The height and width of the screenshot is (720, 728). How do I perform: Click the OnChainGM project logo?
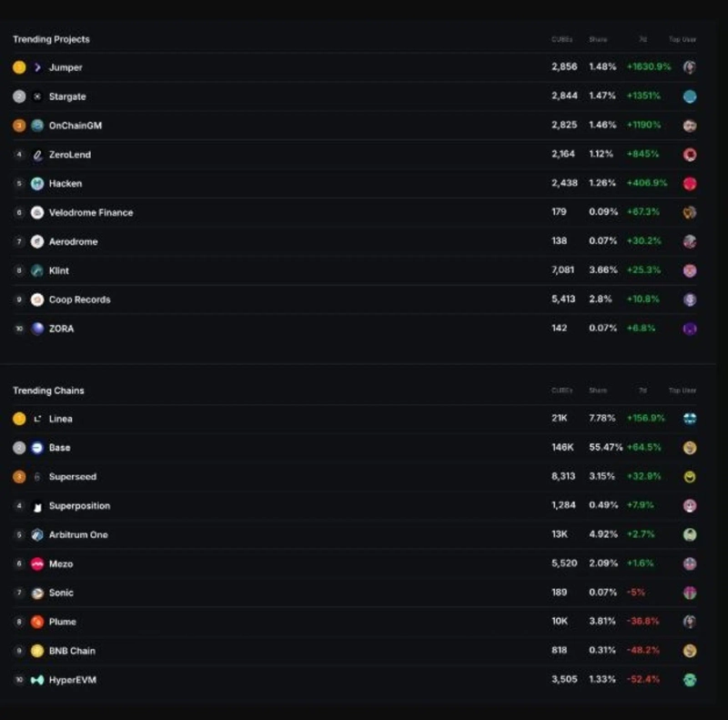(37, 126)
